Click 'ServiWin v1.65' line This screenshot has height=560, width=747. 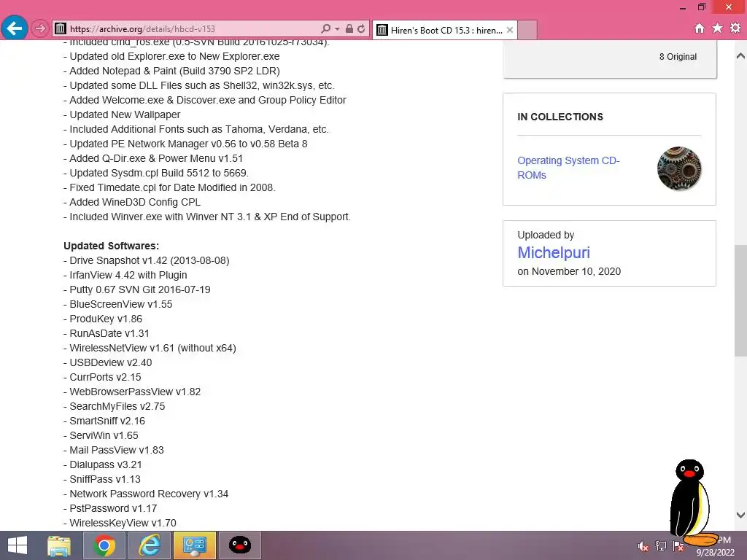pyautogui.click(x=101, y=435)
